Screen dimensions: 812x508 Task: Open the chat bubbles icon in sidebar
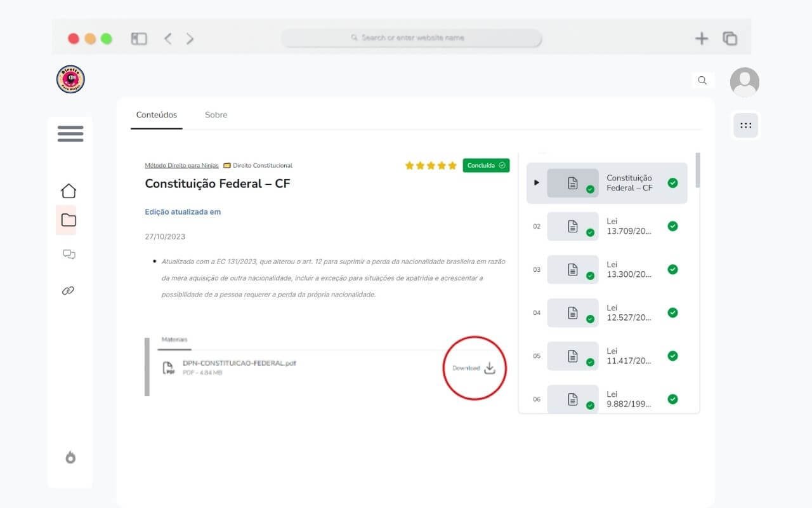(69, 255)
